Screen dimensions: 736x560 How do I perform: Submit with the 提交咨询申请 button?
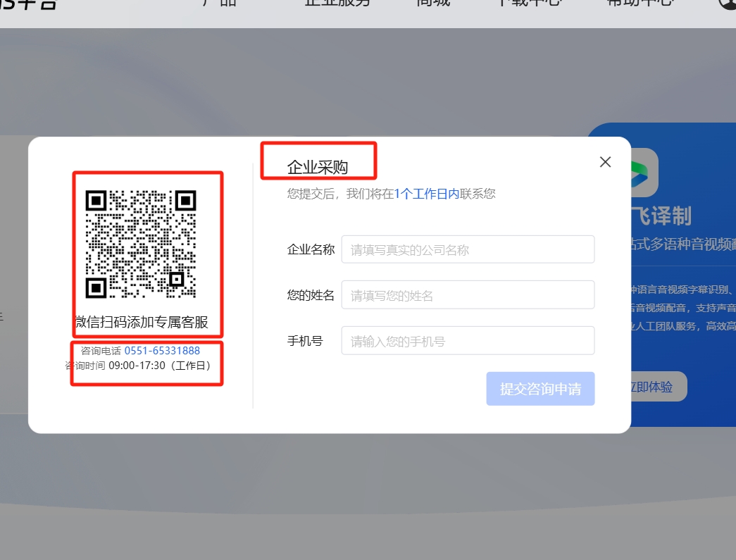coord(540,389)
